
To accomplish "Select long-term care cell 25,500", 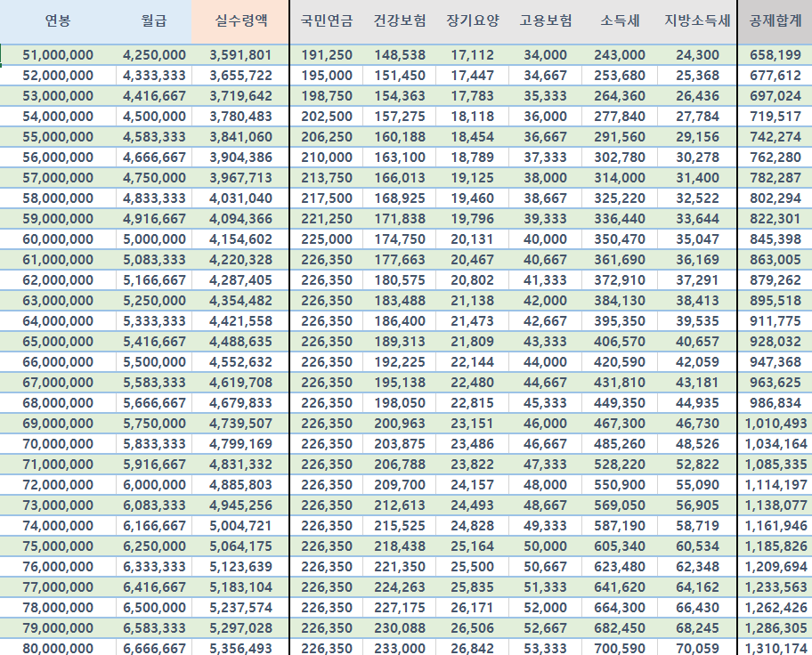I will (472, 567).
